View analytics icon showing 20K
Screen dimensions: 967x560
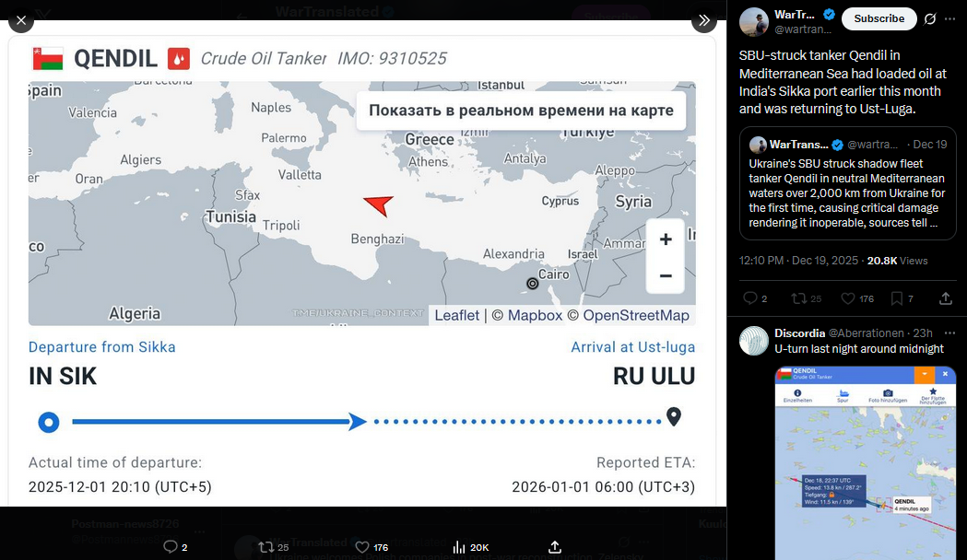point(459,547)
